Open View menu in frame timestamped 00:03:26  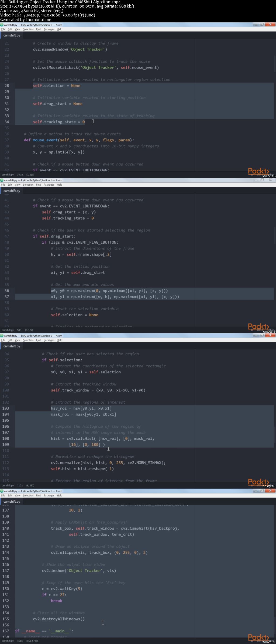pos(18,340)
